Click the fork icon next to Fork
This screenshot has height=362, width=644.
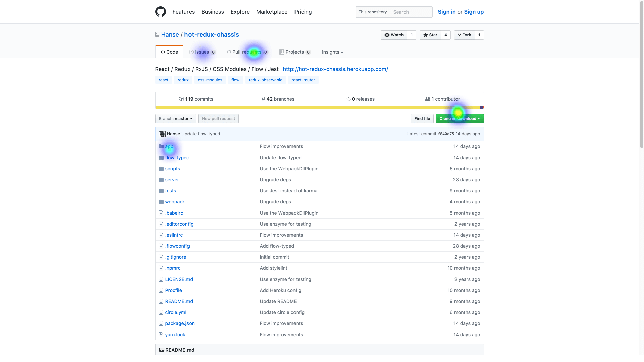(x=459, y=35)
